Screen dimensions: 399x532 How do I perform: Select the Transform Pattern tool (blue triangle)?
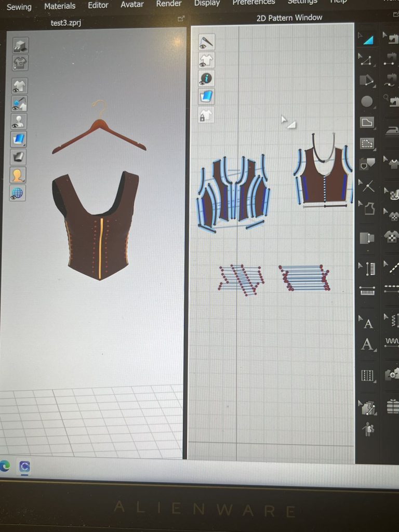click(x=368, y=38)
